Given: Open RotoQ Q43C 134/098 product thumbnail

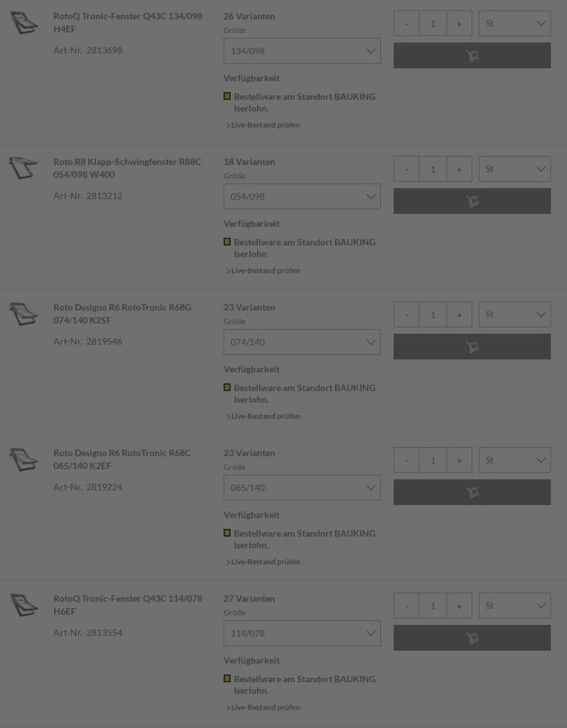Looking at the screenshot, I should [24, 23].
